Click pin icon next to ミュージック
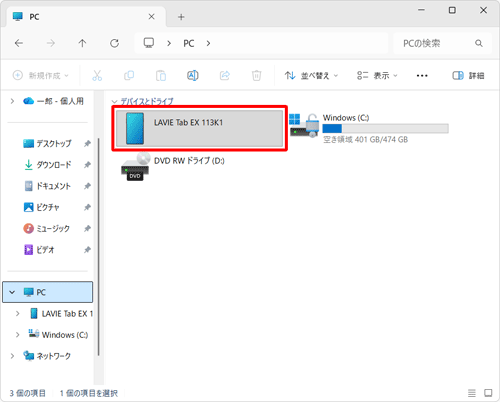 pyautogui.click(x=87, y=229)
